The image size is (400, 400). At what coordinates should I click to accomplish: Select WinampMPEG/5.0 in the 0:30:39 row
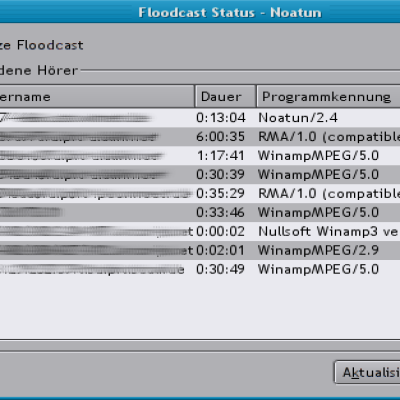[318, 175]
